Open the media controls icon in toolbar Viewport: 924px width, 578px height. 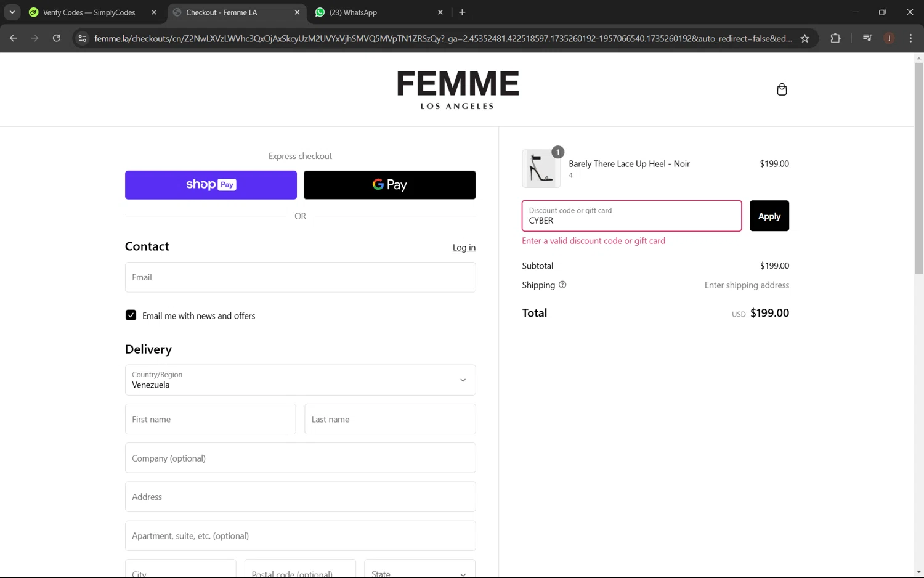pos(867,38)
